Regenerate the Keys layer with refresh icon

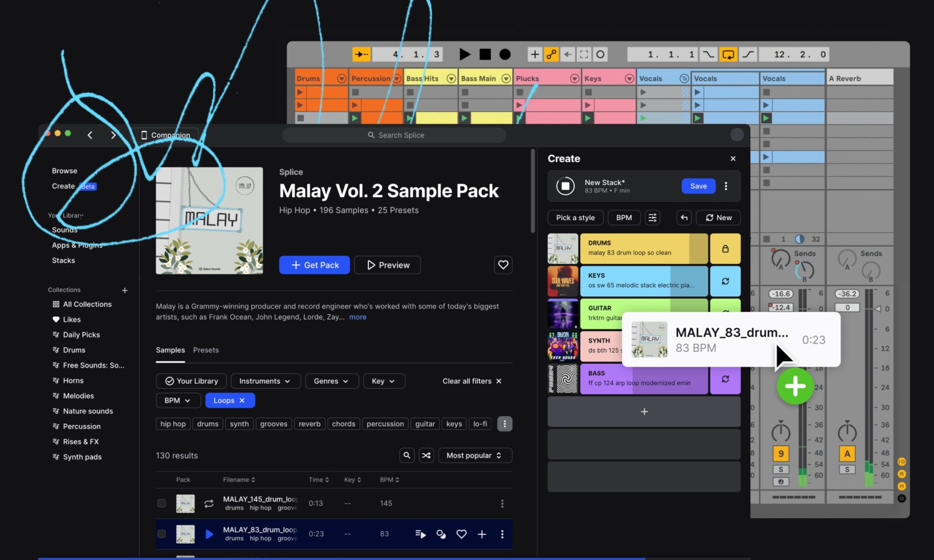(725, 281)
